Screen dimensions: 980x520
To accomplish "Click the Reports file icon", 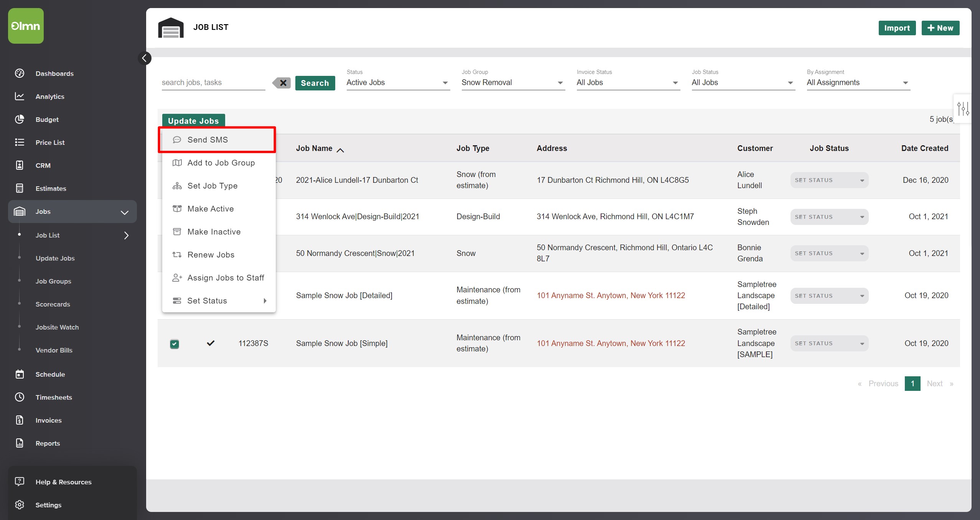I will (x=20, y=443).
